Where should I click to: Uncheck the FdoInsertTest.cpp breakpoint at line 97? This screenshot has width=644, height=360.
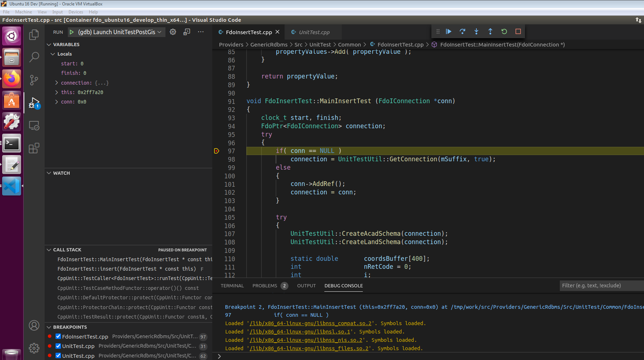coord(58,336)
